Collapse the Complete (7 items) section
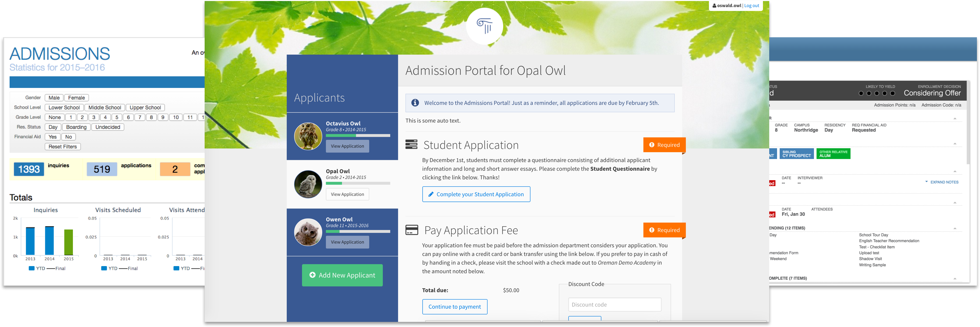The height and width of the screenshot is (327, 980). tap(955, 278)
